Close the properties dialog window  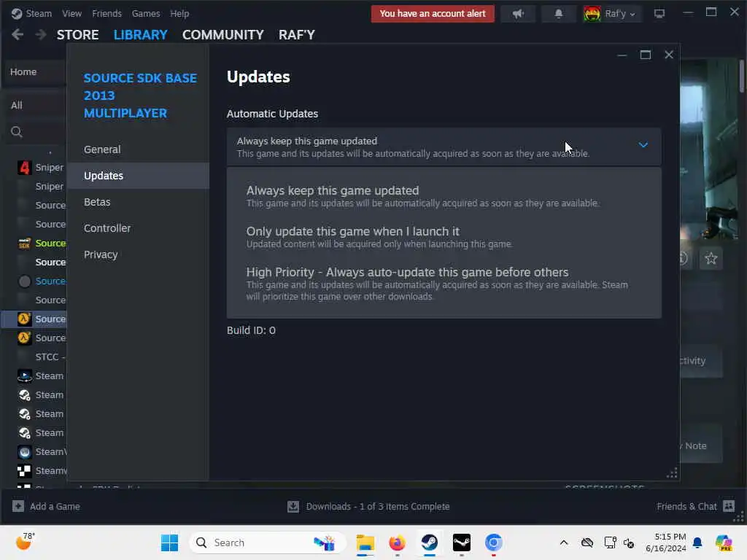coord(669,55)
